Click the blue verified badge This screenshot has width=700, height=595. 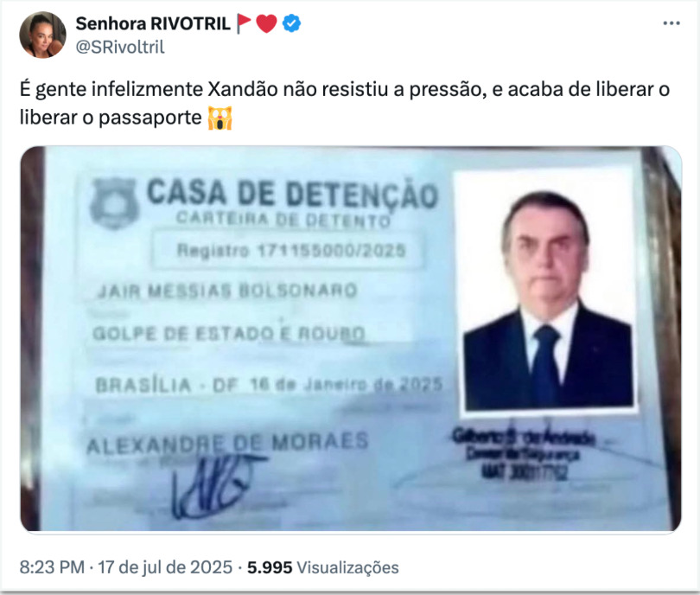(x=291, y=23)
